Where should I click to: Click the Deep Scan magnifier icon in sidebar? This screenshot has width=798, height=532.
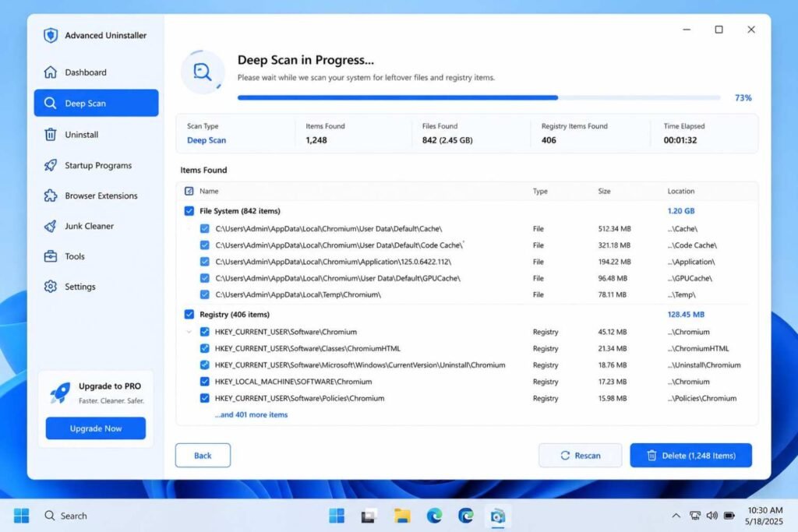pyautogui.click(x=51, y=104)
